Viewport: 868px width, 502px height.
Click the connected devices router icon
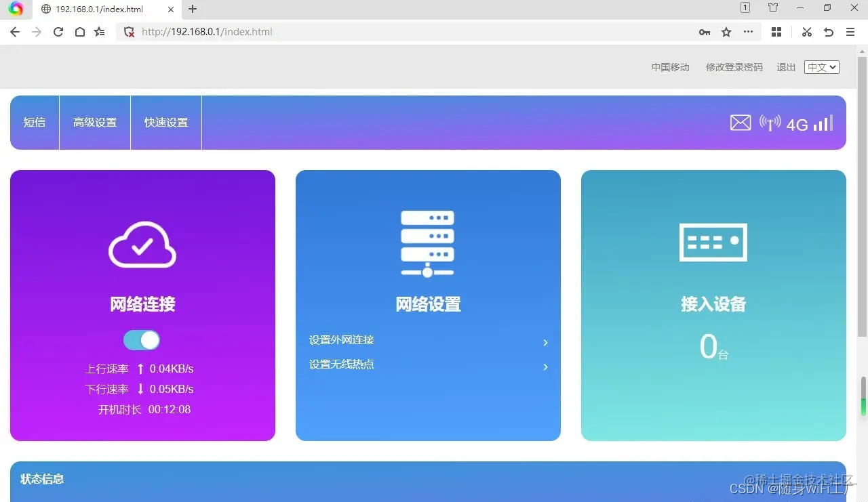coord(713,242)
